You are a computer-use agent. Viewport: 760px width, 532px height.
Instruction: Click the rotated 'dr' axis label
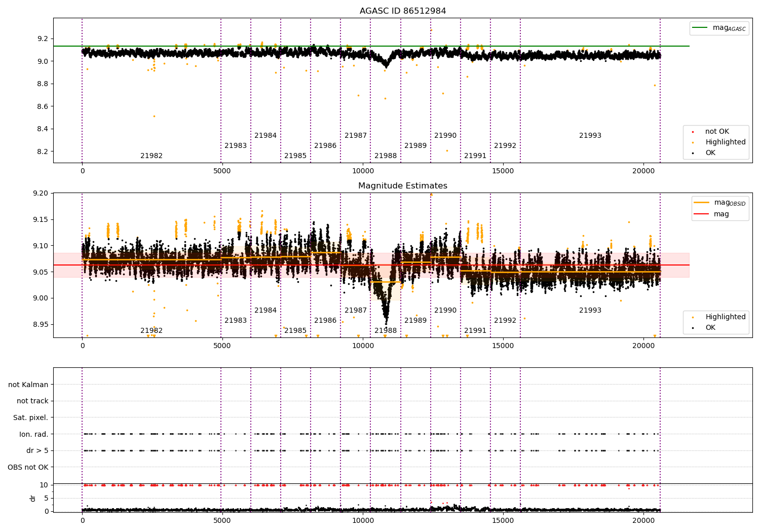click(33, 498)
